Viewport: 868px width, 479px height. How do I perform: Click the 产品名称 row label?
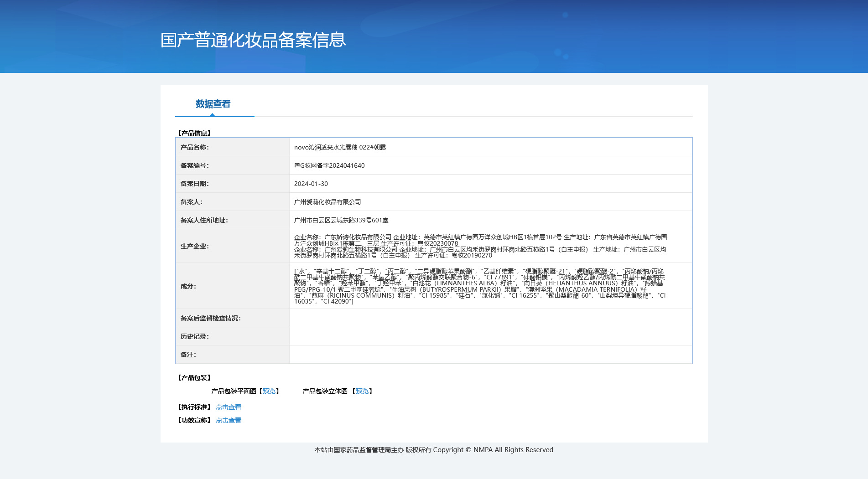click(x=195, y=147)
